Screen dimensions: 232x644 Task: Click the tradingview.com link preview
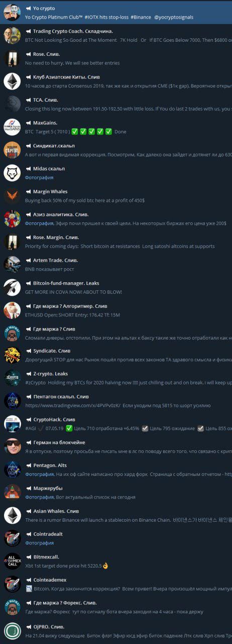74,406
